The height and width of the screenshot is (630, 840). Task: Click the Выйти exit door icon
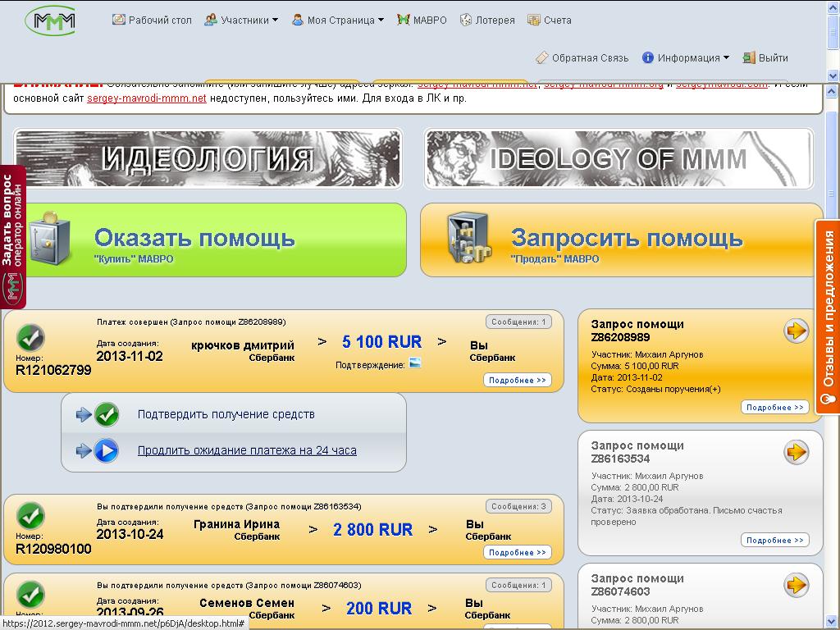(749, 57)
